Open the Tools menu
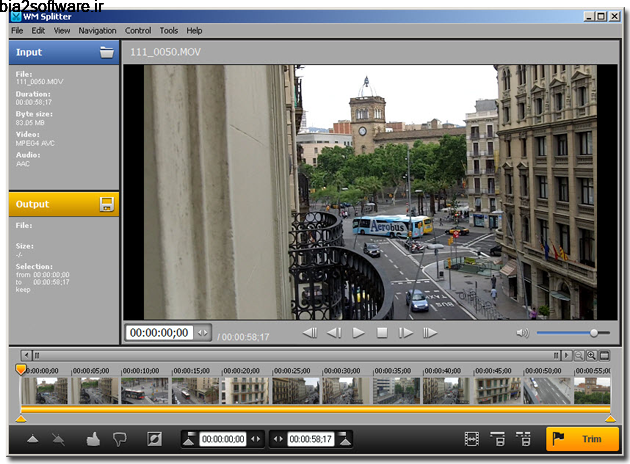Screen dimensions: 630x464 pos(168,31)
